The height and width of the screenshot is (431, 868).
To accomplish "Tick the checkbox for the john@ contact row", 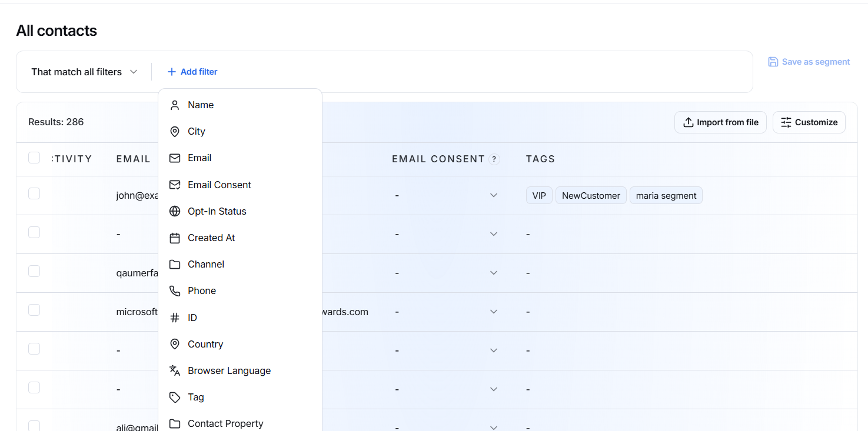I will point(34,193).
